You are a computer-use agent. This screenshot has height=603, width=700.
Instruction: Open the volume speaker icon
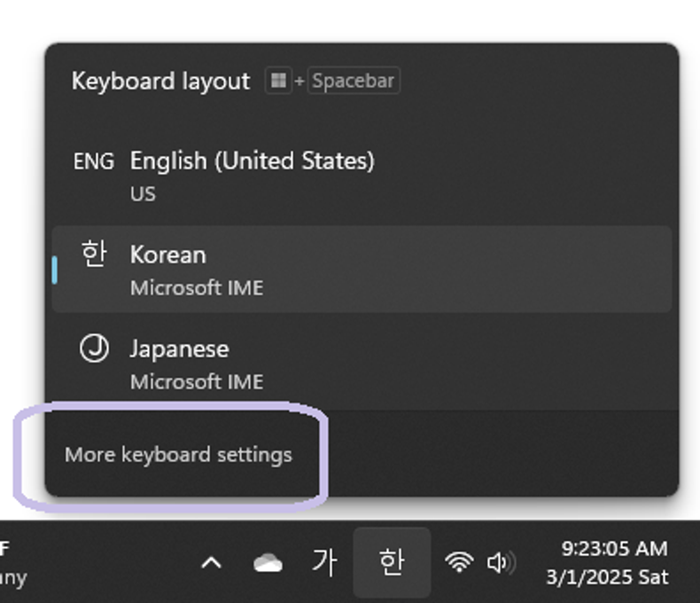502,562
